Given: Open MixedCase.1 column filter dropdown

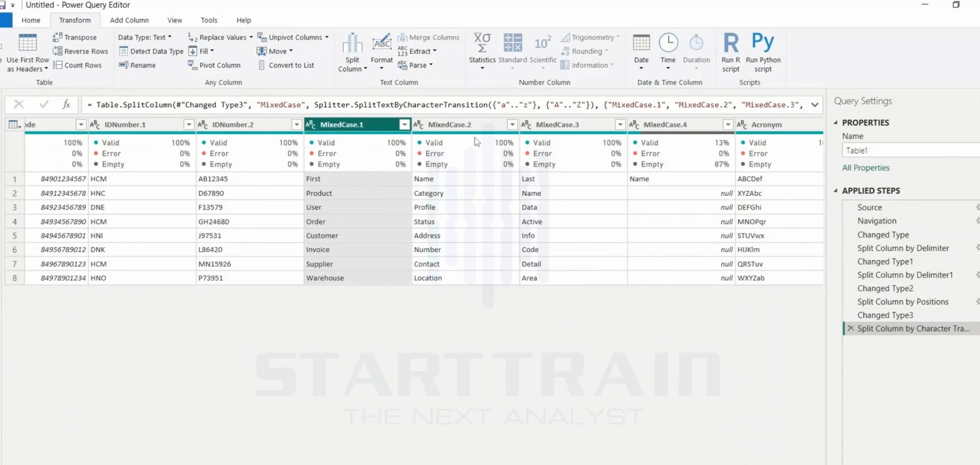Looking at the screenshot, I should (x=404, y=125).
